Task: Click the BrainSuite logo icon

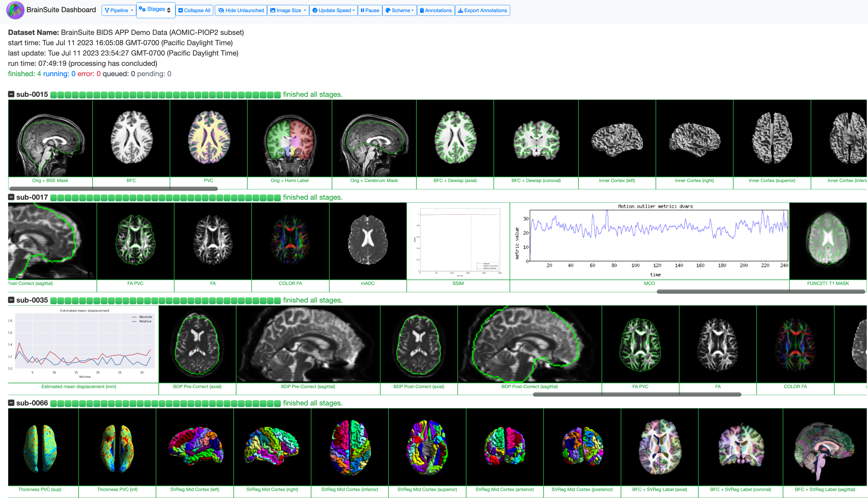Action: [15, 10]
